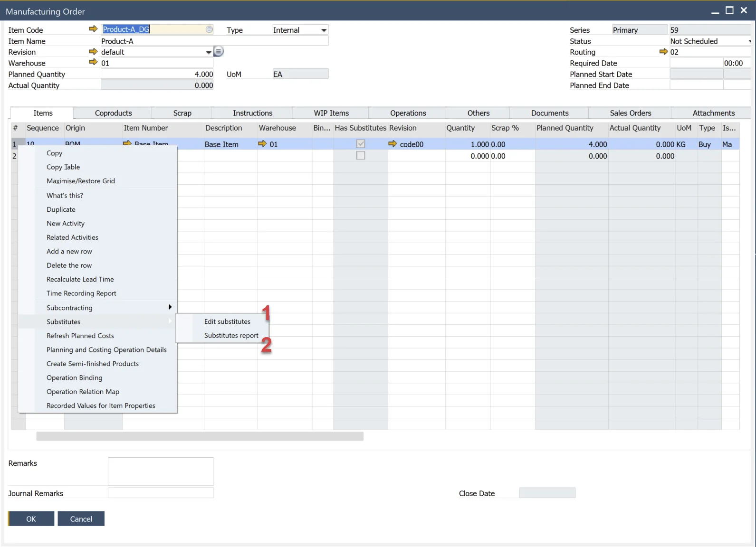
Task: Open Time Recording Report entry
Action: click(x=97, y=293)
